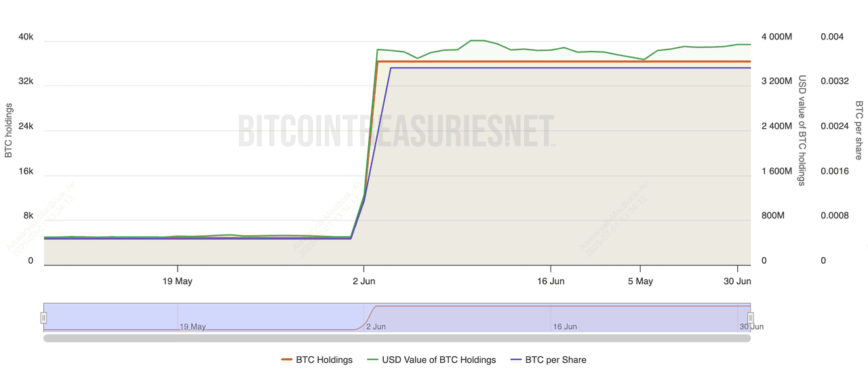Select the 16 Jun main x-axis tick label
The image size is (868, 369).
click(x=551, y=281)
